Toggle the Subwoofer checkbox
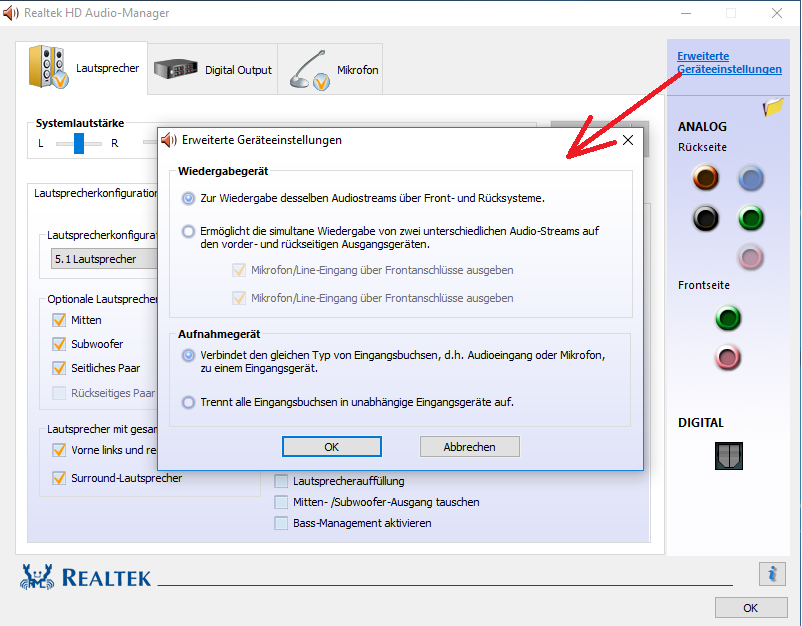The width and height of the screenshot is (802, 626). coord(59,344)
